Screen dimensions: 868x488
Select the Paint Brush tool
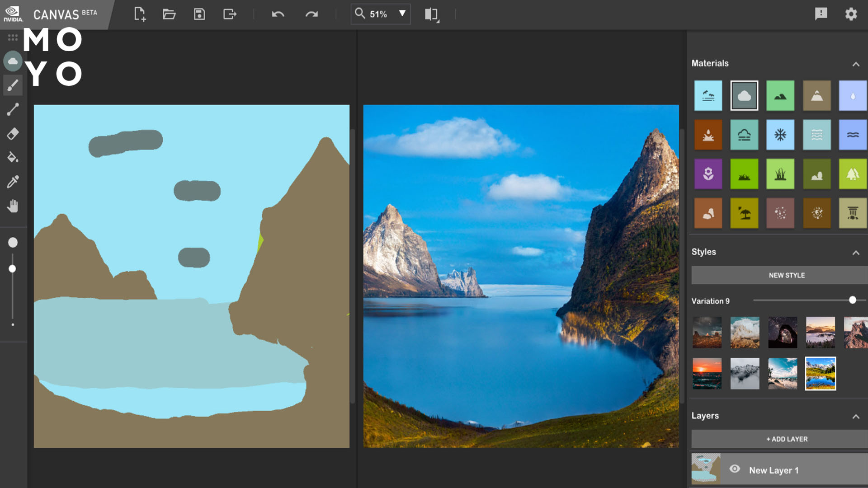[13, 86]
